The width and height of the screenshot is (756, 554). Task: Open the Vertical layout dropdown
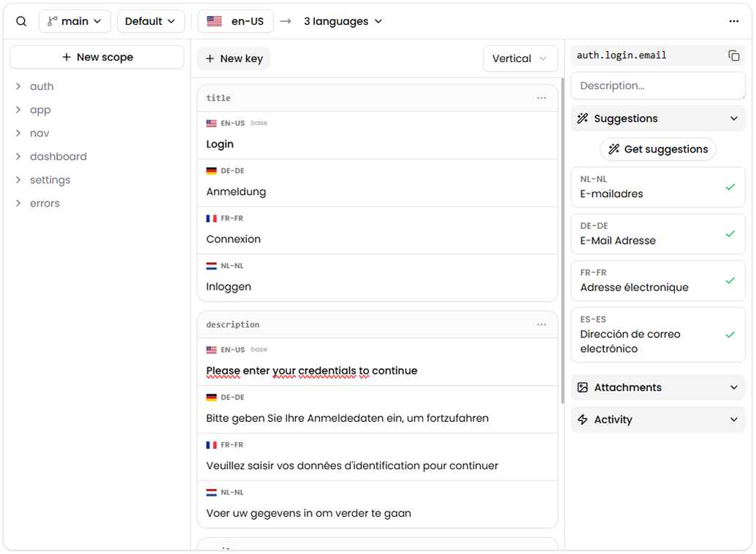pos(520,58)
